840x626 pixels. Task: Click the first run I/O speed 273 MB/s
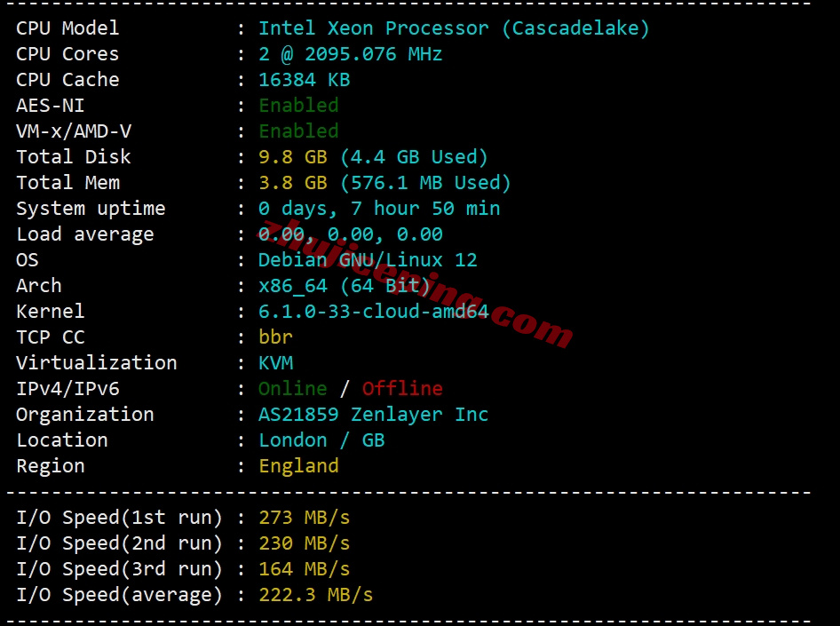(x=304, y=518)
